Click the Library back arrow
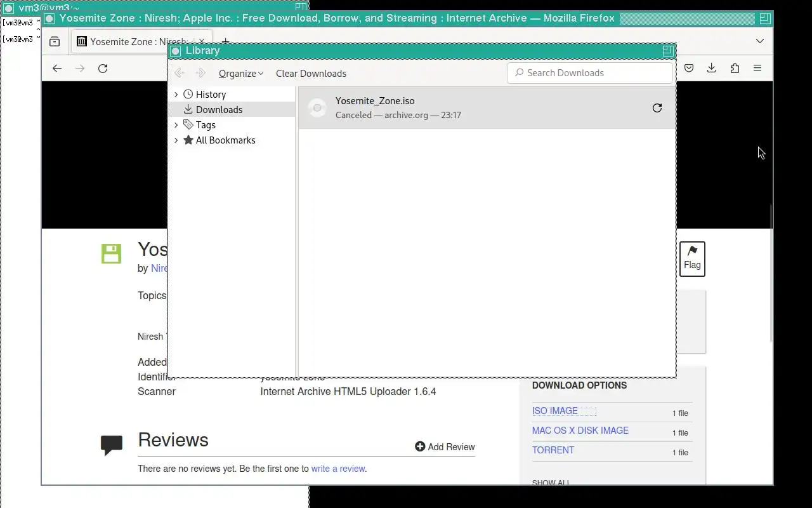The height and width of the screenshot is (508, 812). [x=180, y=73]
